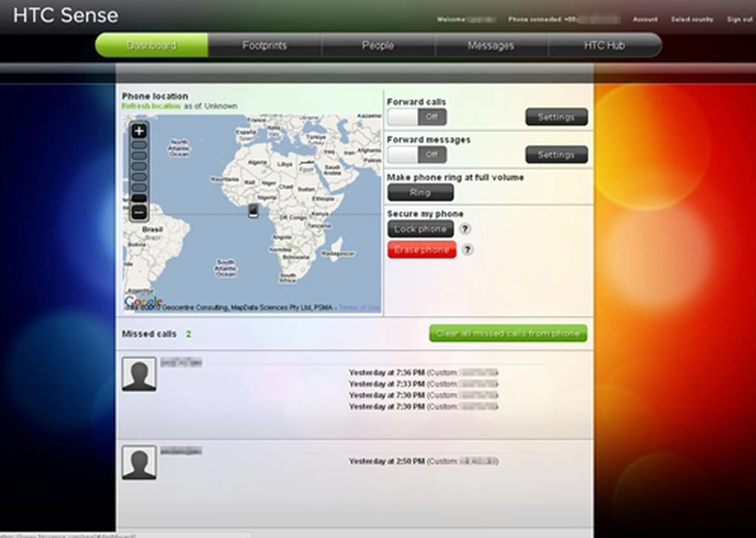
Task: Click the phone marker on the map
Action: coord(254,211)
